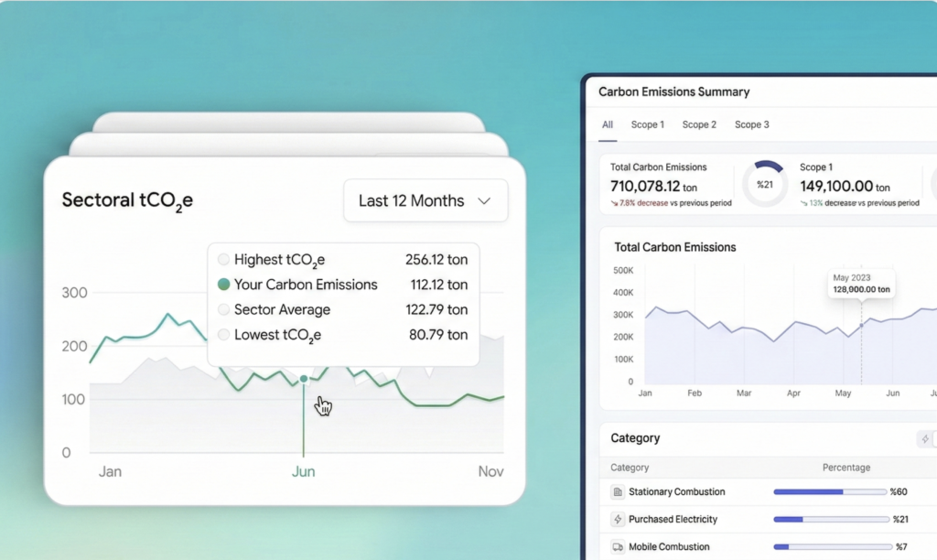
Task: Click the Mobile Combustion truck icon
Action: [x=618, y=547]
